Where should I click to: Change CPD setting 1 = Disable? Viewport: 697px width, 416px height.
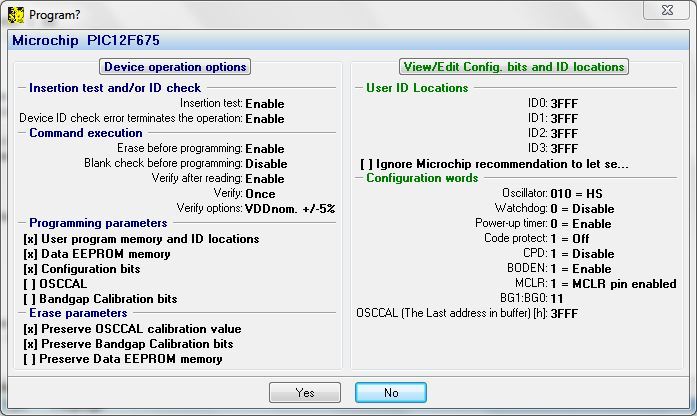tap(582, 254)
